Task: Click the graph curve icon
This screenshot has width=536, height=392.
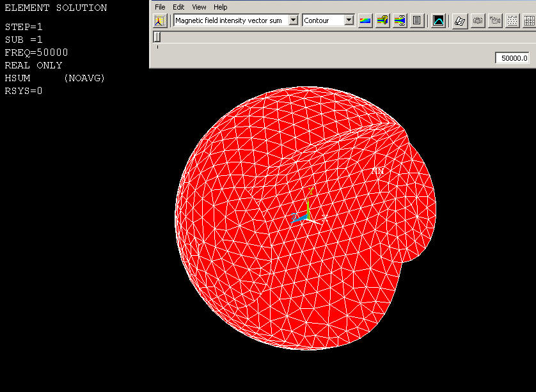Action: coord(438,20)
